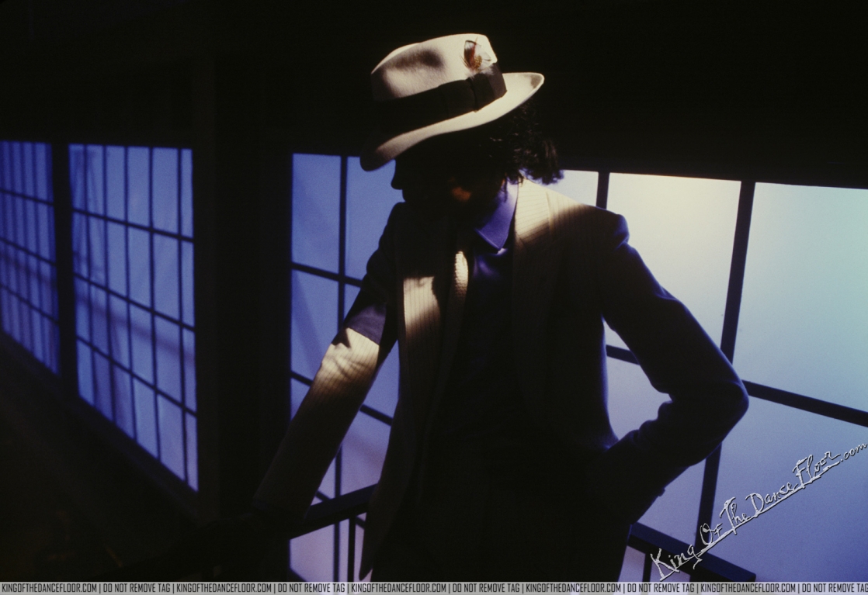Click the white fedora hat

(443, 85)
